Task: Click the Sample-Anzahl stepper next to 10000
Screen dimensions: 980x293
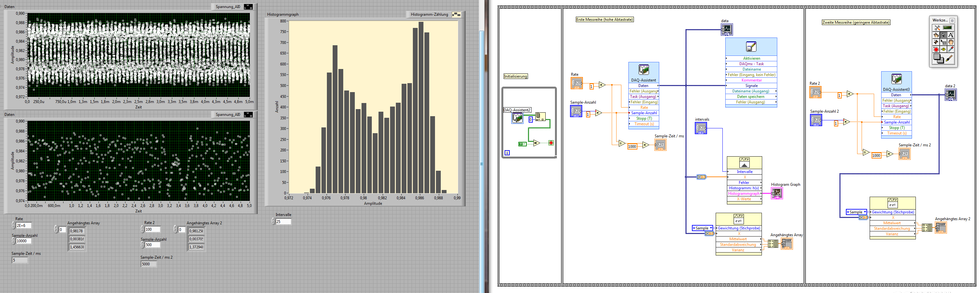Action: (14, 241)
